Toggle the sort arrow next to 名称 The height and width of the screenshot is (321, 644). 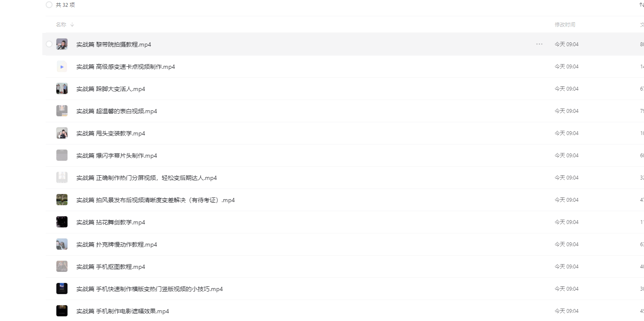click(72, 25)
